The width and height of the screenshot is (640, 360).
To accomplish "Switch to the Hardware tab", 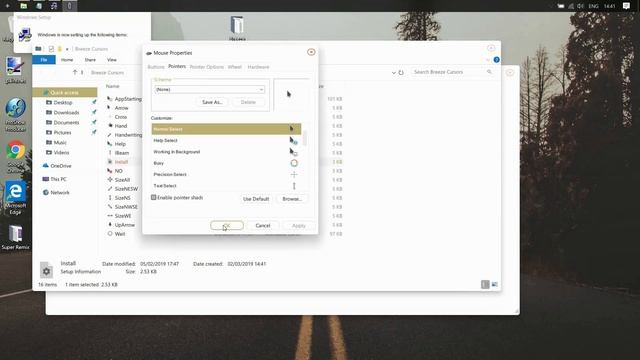I will click(x=258, y=67).
